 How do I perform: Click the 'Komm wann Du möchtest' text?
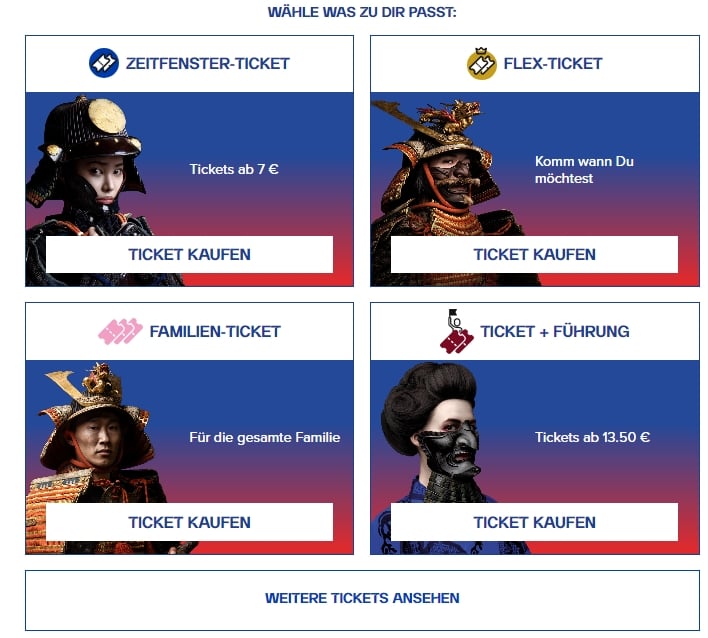(x=584, y=170)
